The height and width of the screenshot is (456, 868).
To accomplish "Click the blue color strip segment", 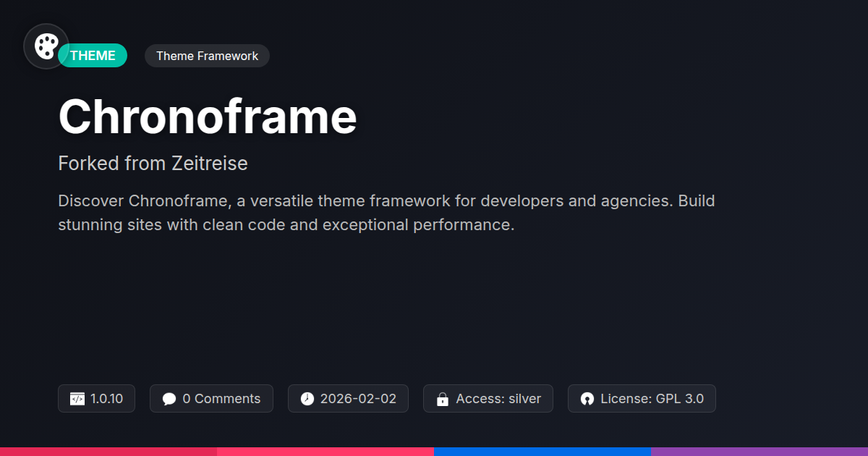I will click(x=542, y=451).
